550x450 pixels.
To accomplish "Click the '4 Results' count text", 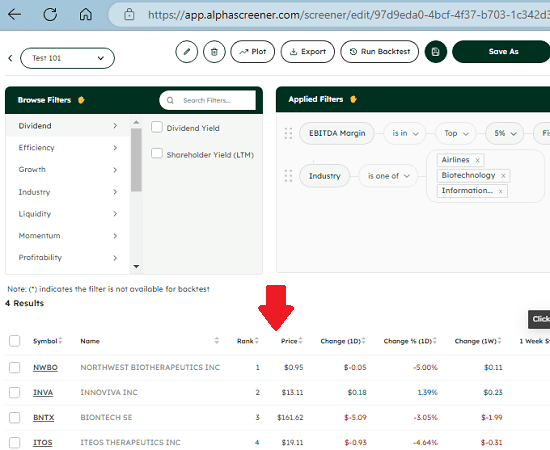I will (x=25, y=303).
